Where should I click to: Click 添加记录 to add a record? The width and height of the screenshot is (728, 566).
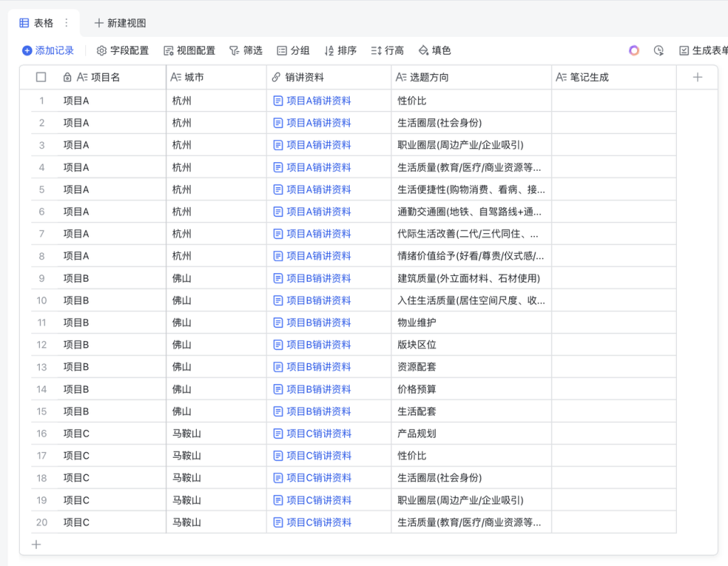48,50
